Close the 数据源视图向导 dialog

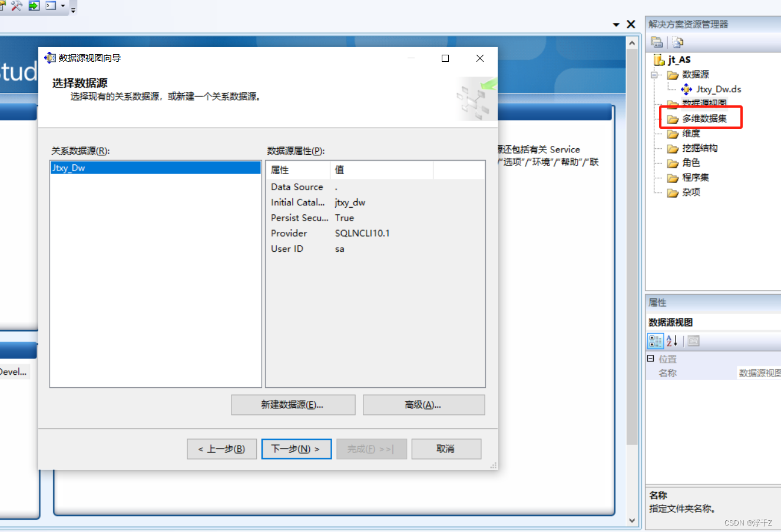(x=480, y=58)
